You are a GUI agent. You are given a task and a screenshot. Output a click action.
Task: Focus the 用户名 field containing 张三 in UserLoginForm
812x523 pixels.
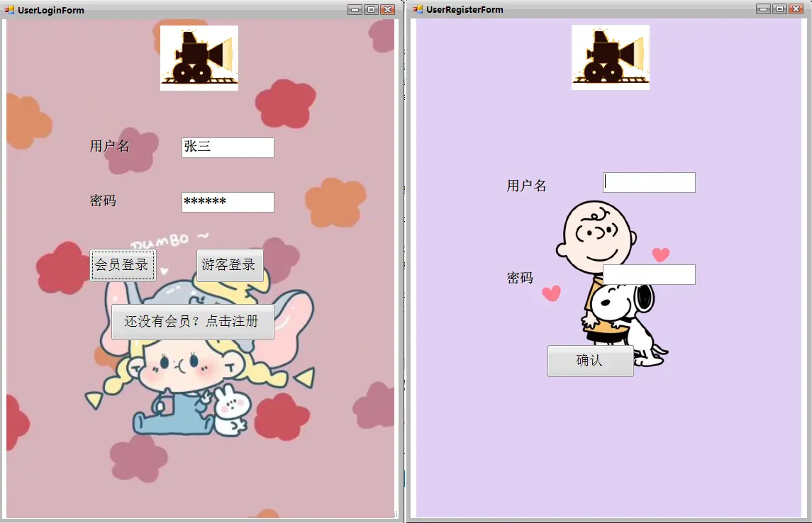228,147
